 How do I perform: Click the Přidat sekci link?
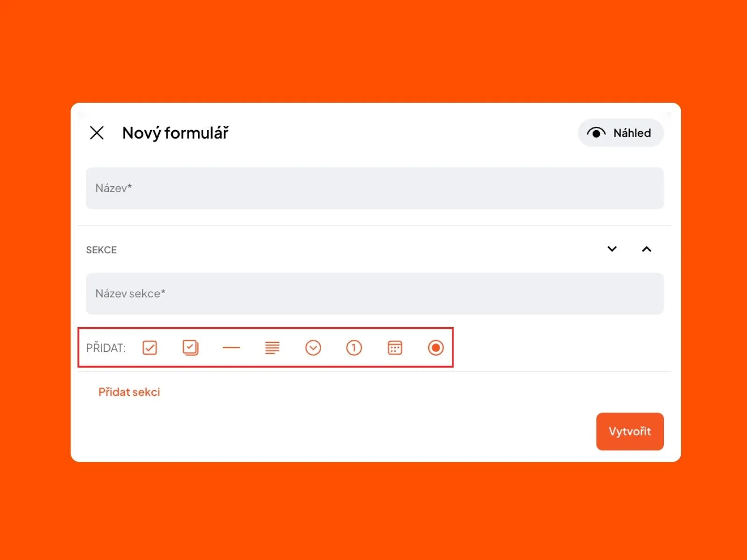[x=129, y=392]
